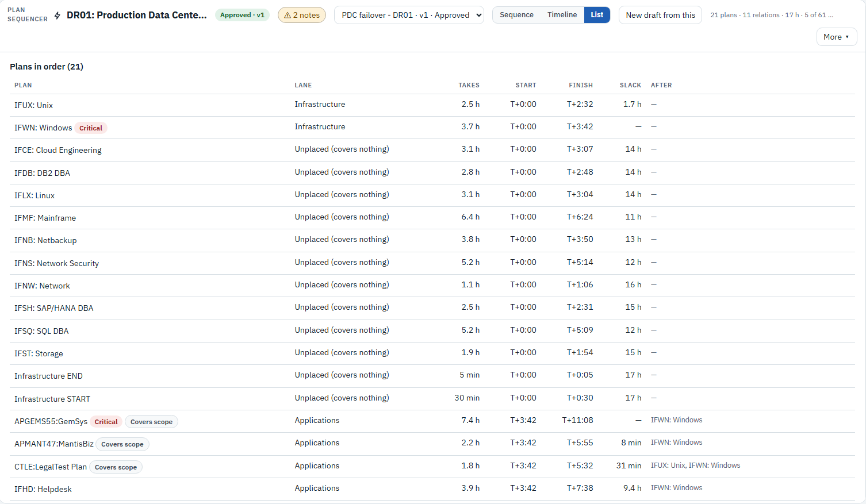Select the IFWN: Windows plan name
This screenshot has height=504, width=866.
[43, 128]
